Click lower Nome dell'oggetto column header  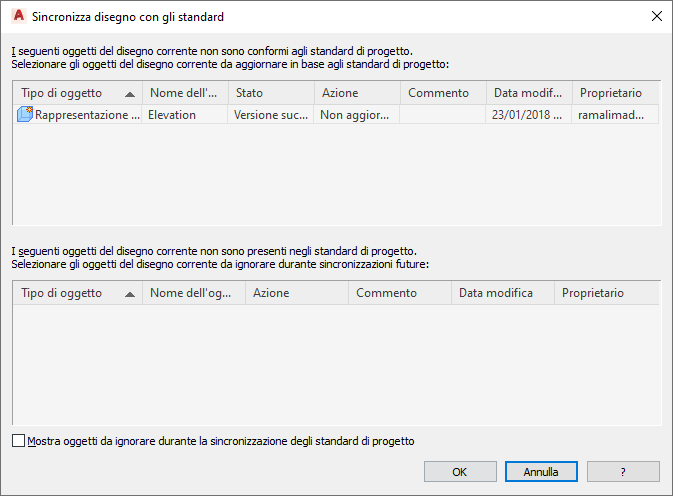click(194, 293)
